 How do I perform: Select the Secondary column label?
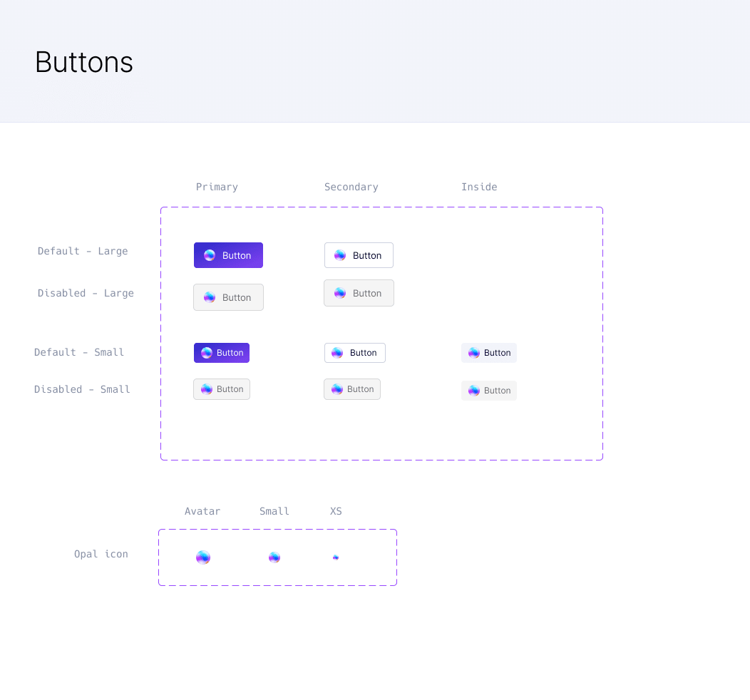[351, 187]
